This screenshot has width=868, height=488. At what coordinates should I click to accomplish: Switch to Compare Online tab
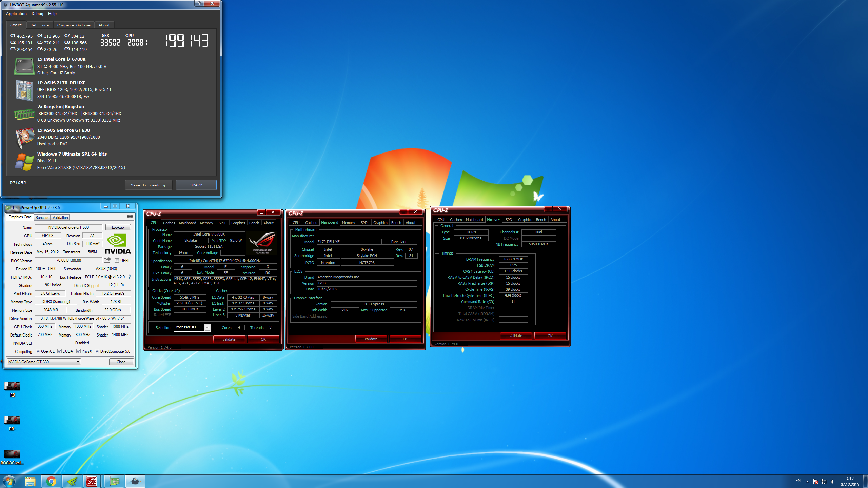(74, 25)
